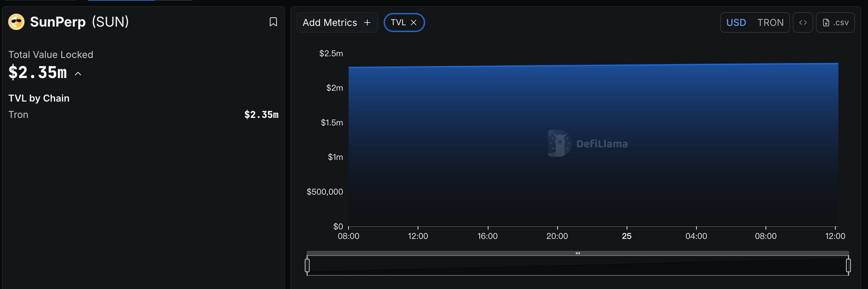Bookmark the SunPerp protocol
Viewport: 868px width, 289px height.
(273, 22)
